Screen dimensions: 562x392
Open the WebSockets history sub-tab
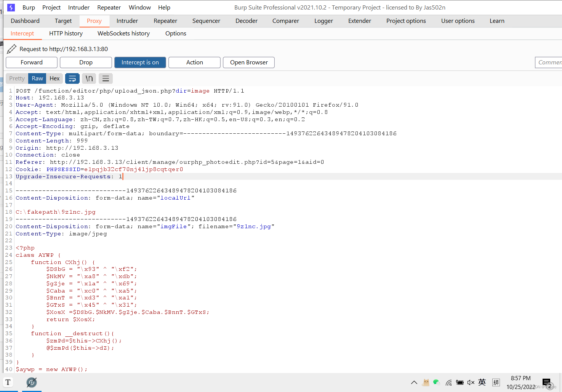point(123,34)
